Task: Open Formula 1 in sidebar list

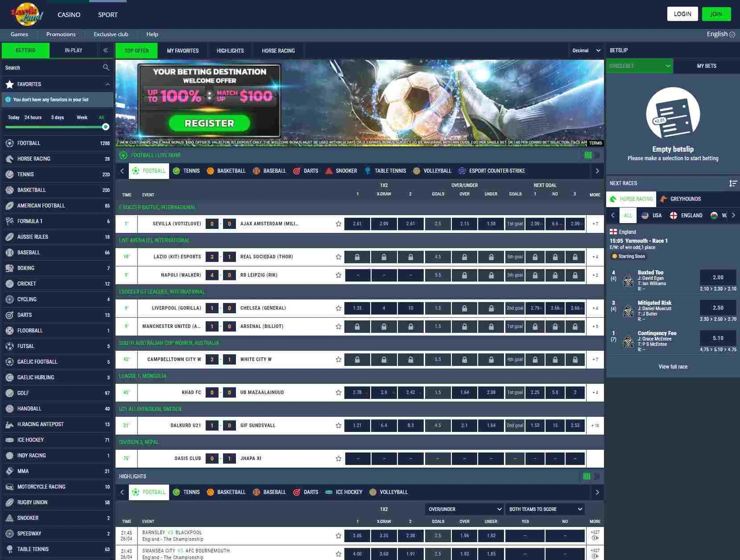Action: point(57,221)
